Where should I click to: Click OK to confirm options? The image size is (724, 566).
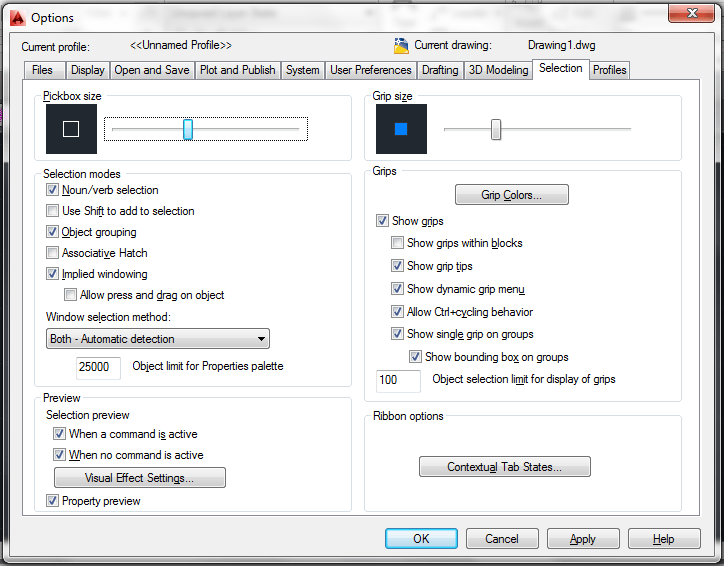click(x=421, y=539)
